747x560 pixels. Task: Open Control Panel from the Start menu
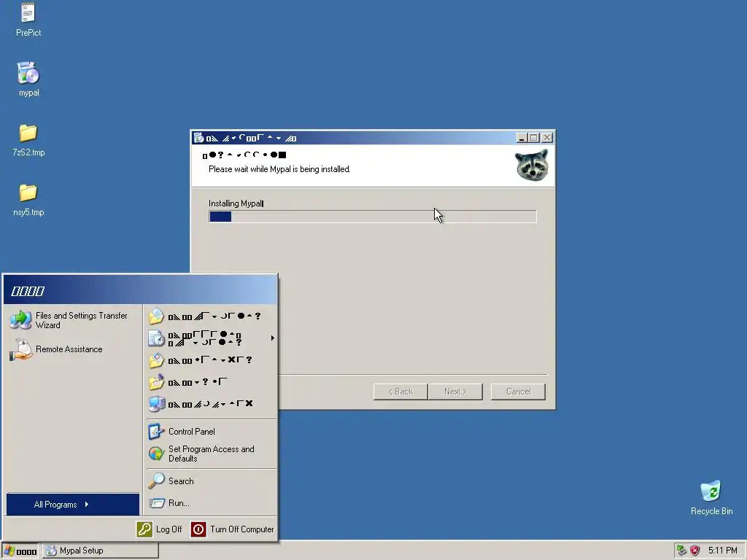(x=210, y=432)
